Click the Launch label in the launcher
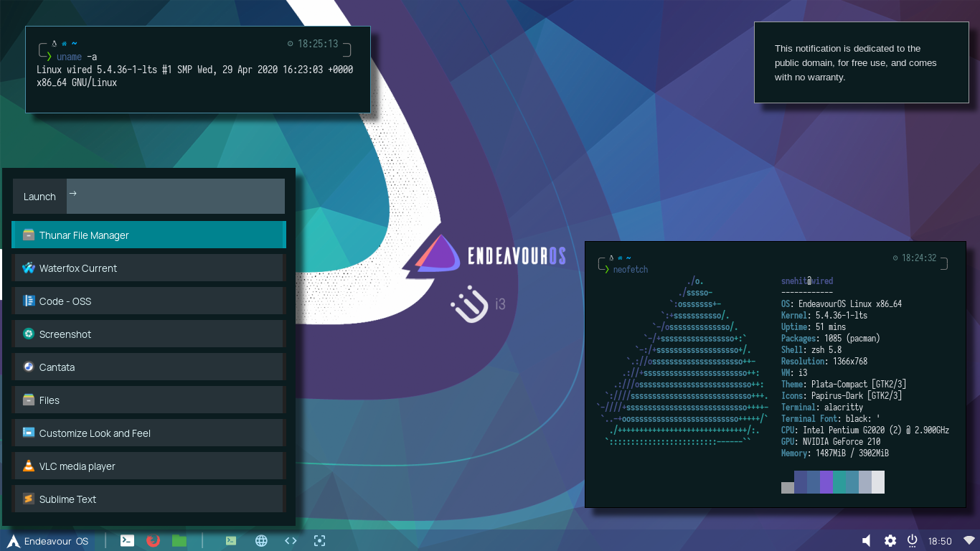The height and width of the screenshot is (551, 980). pos(39,197)
